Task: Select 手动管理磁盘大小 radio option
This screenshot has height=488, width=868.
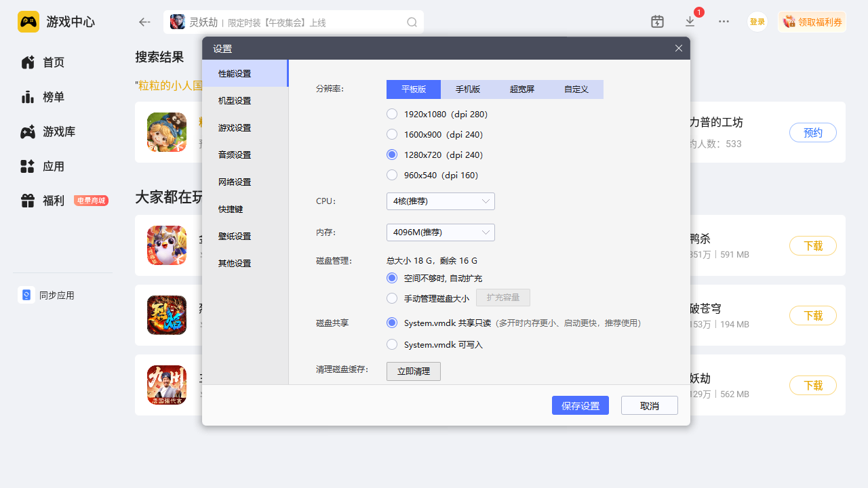Action: (x=392, y=298)
